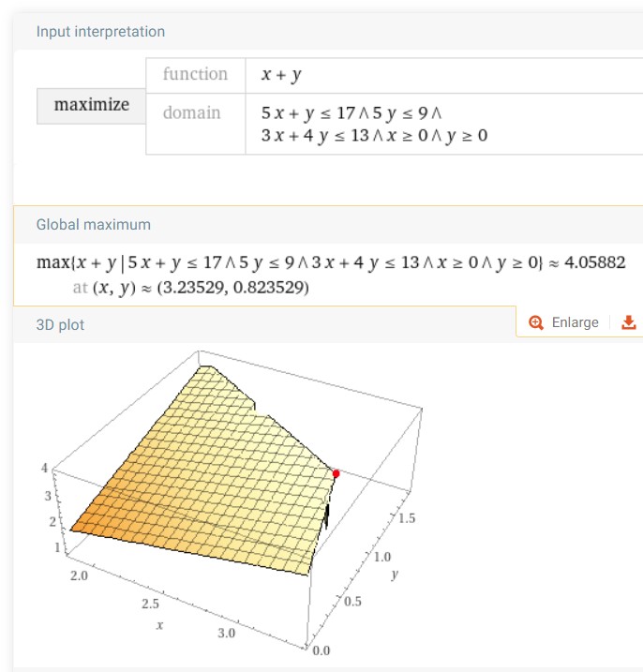Select the Global maximum section title
Screen dimensions: 643x672
point(94,225)
